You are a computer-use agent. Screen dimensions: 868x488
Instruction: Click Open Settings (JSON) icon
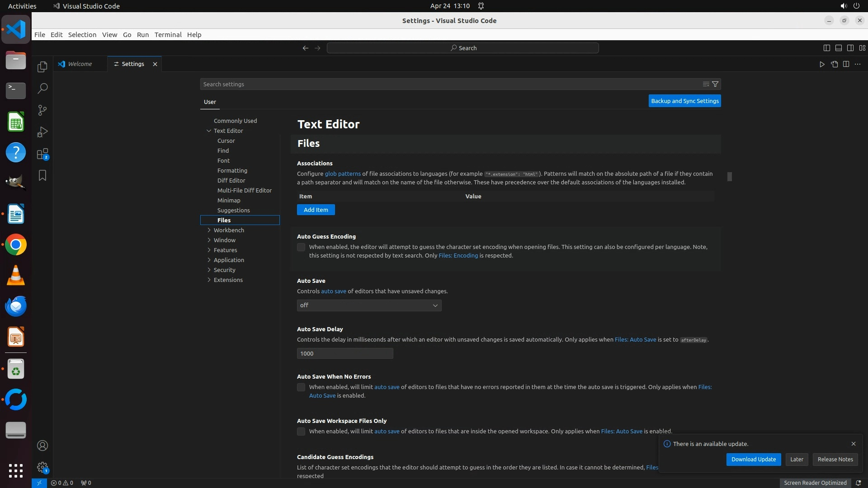[834, 64]
